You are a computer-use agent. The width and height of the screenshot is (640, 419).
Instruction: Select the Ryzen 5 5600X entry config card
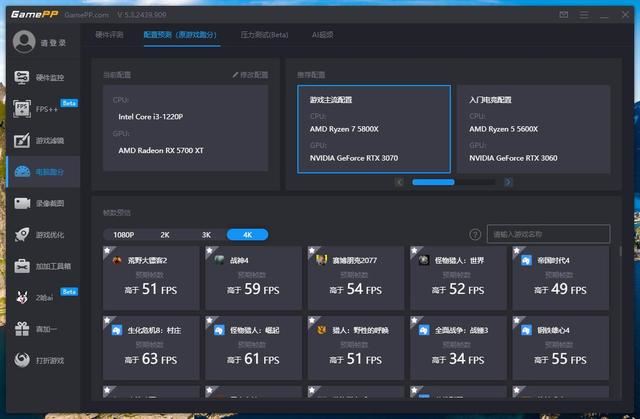(533, 129)
